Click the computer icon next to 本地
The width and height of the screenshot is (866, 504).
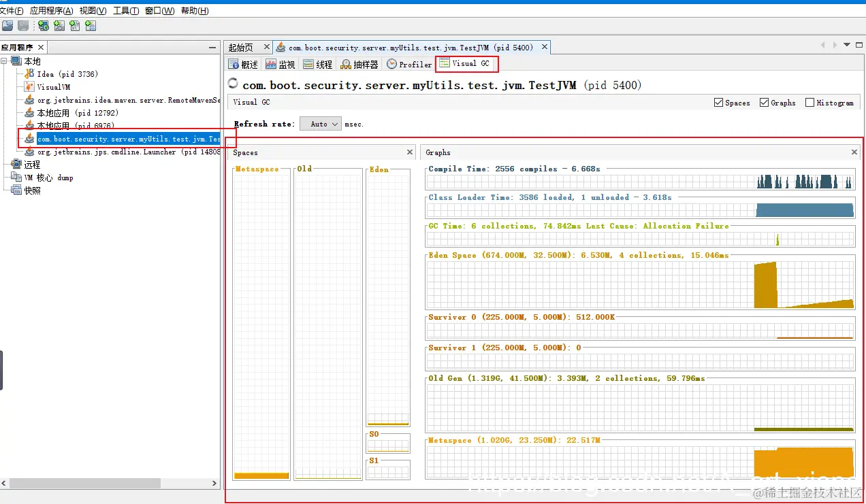pyautogui.click(x=17, y=61)
